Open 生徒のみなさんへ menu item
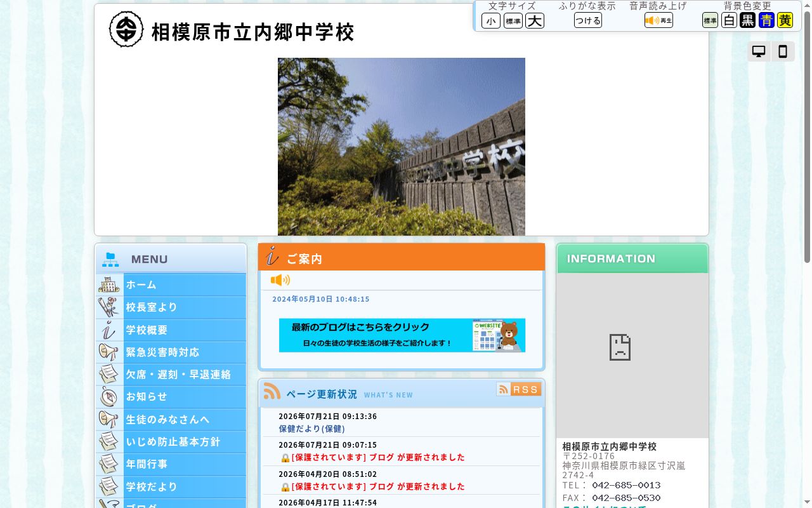This screenshot has width=812, height=508. pyautogui.click(x=171, y=420)
